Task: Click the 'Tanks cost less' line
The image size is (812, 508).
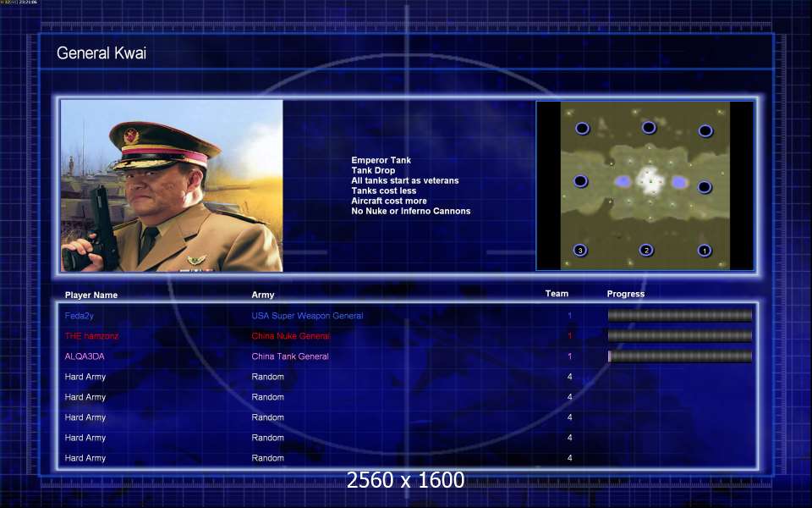Action: point(384,190)
